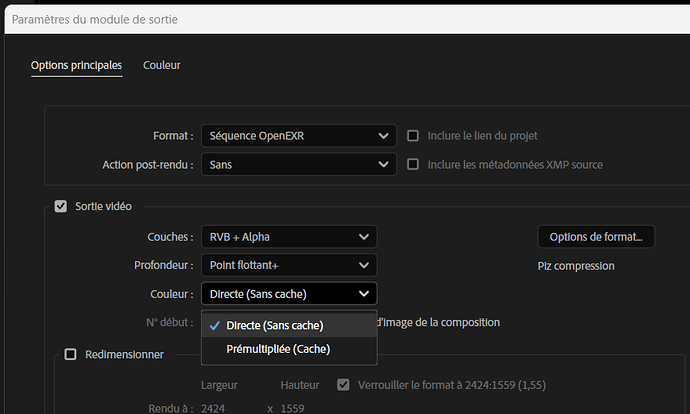The image size is (690, 414).
Task: Click the checkmark beside Directe (Sans cache)
Action: (x=215, y=326)
